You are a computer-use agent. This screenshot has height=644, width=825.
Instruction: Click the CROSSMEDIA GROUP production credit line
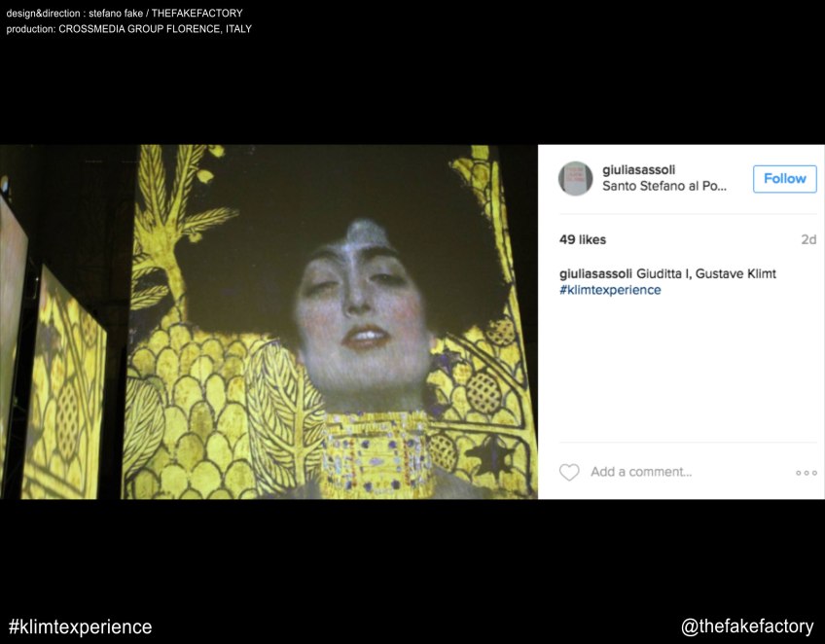[x=128, y=29]
